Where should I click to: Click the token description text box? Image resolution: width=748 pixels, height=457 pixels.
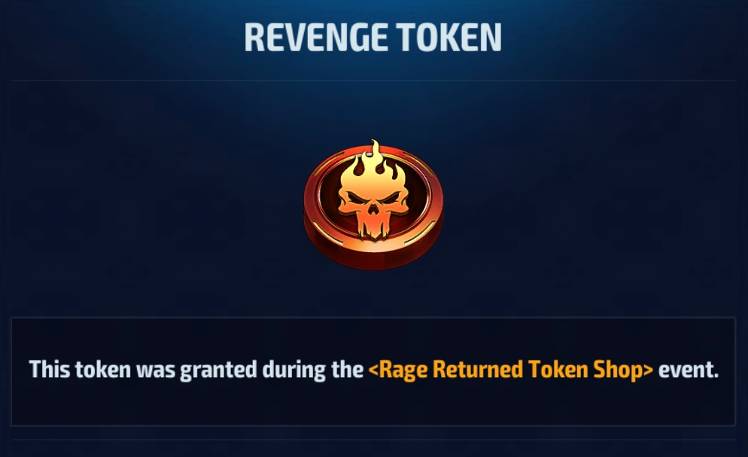[373, 371]
